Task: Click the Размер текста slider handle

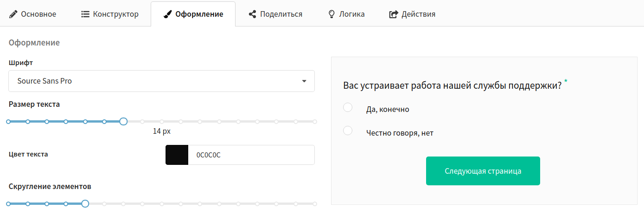Action: tap(123, 122)
